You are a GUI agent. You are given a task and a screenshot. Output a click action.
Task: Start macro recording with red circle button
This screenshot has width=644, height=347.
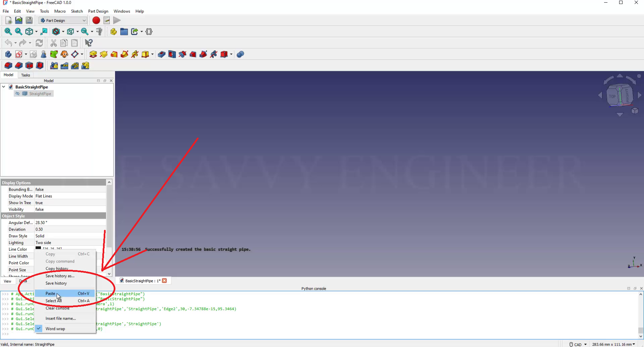point(96,20)
